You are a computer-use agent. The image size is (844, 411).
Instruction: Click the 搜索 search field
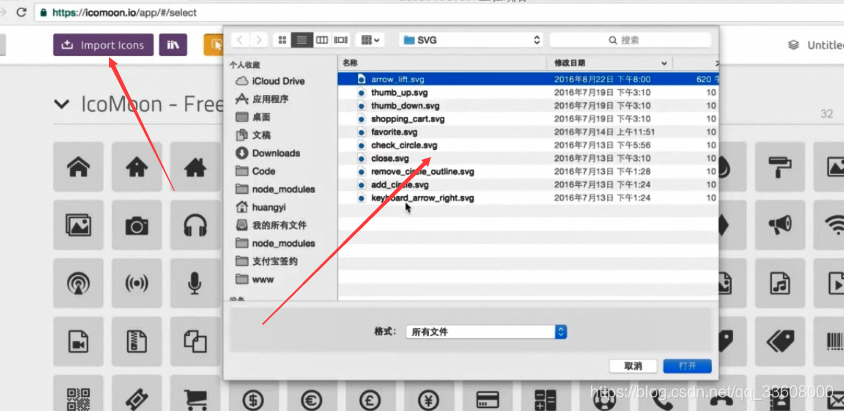pos(630,40)
